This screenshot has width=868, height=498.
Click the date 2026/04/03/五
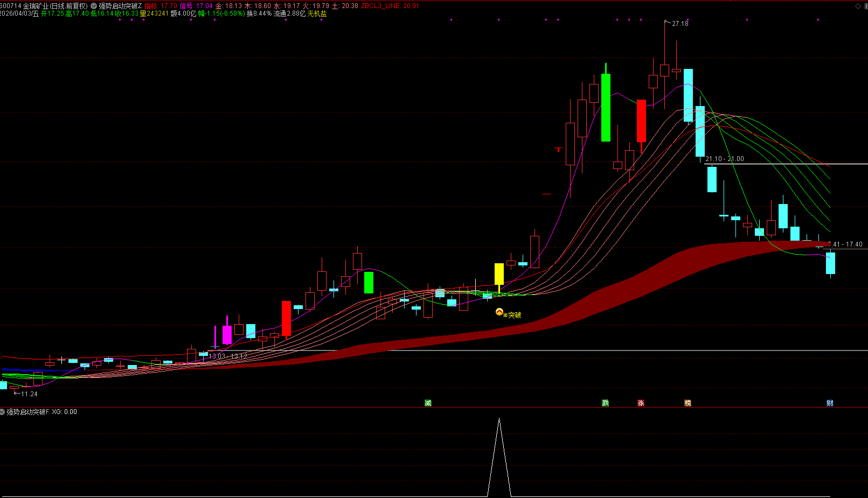coord(19,13)
